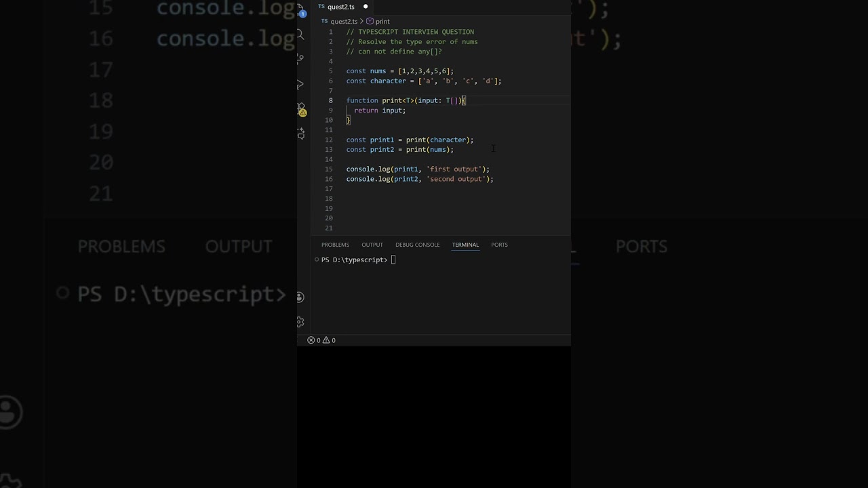Click 'return input;' on line 9
Screen dimensions: 868x488
pos(380,110)
